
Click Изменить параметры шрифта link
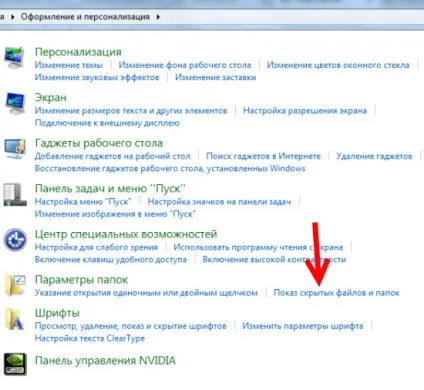[x=303, y=326]
